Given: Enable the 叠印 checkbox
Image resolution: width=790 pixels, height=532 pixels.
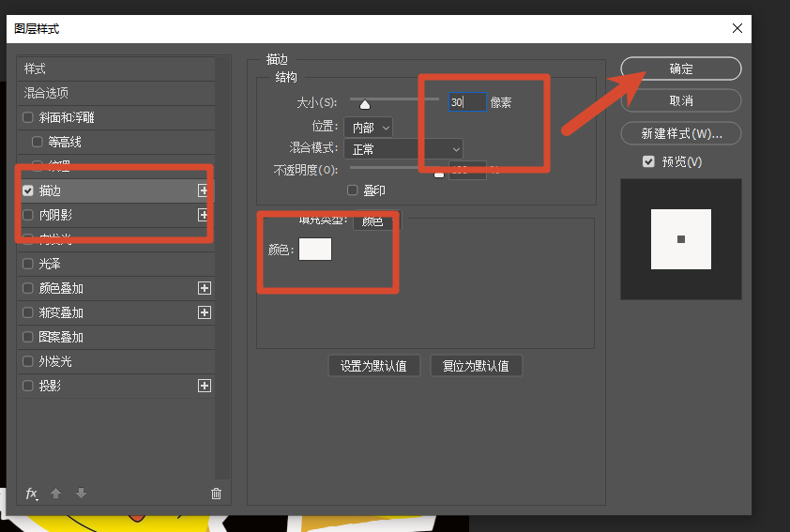Looking at the screenshot, I should (x=352, y=190).
